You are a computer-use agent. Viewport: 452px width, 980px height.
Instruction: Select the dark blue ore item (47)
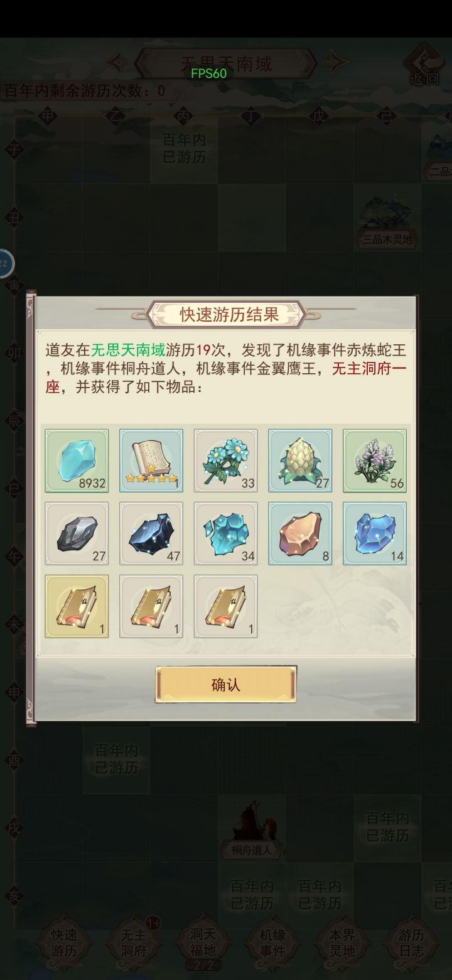[x=151, y=533]
